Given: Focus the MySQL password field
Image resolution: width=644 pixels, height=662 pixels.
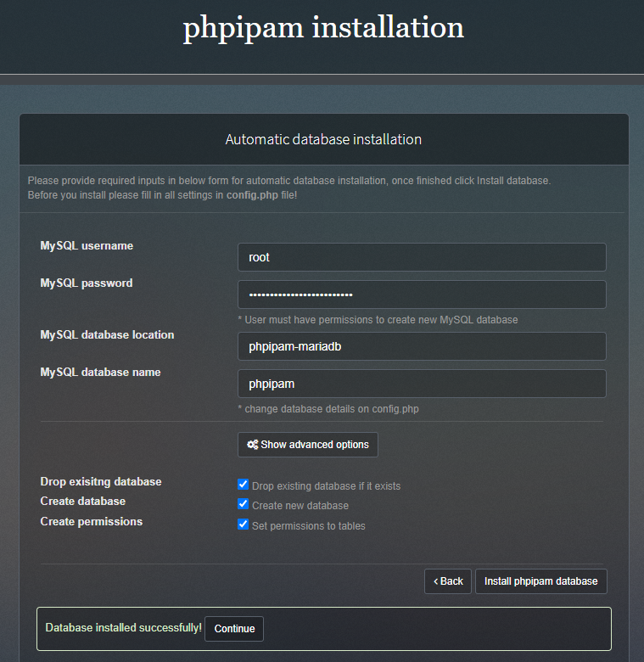Looking at the screenshot, I should (x=422, y=295).
